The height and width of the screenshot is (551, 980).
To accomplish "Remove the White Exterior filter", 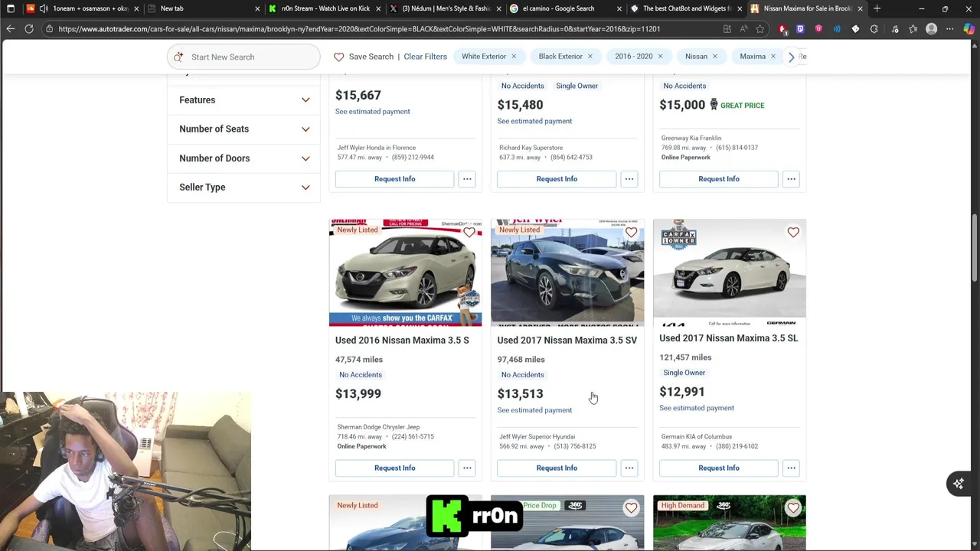I will 514,57.
